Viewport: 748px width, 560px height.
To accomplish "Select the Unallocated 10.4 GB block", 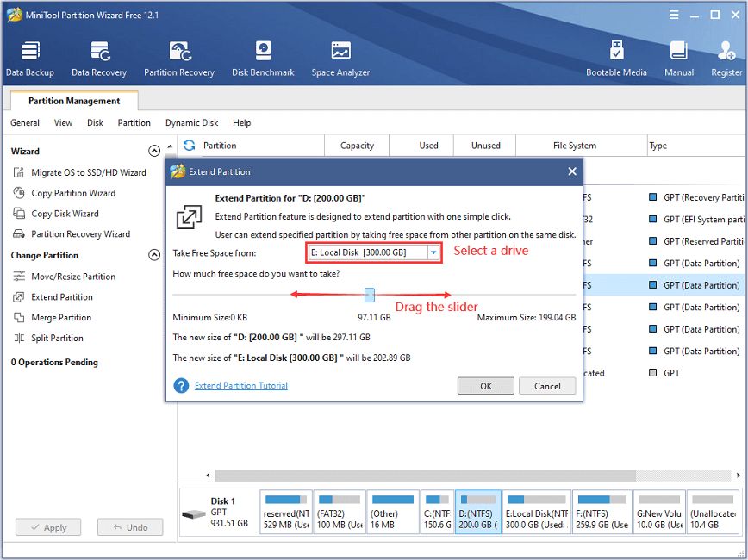I will [714, 512].
